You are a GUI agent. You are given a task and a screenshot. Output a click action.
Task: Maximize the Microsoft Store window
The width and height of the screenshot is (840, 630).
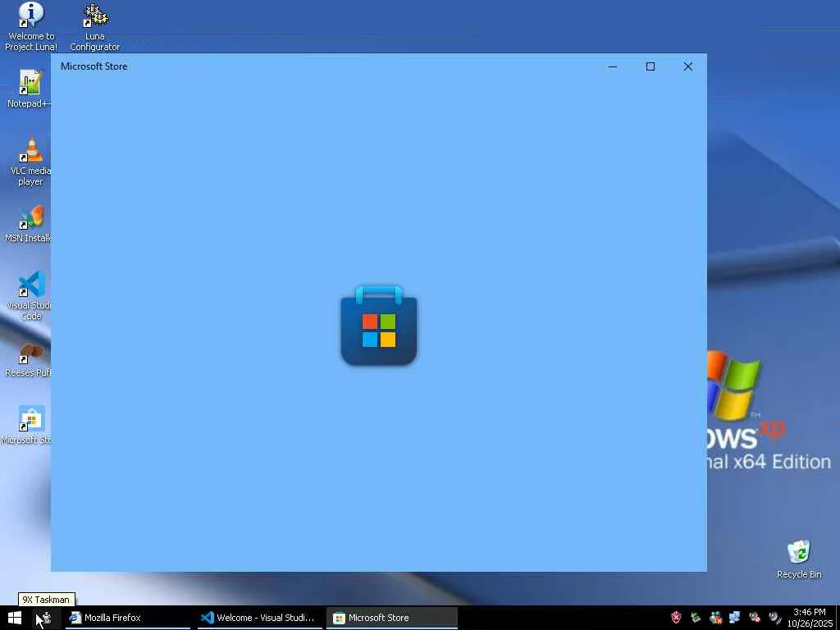point(651,66)
